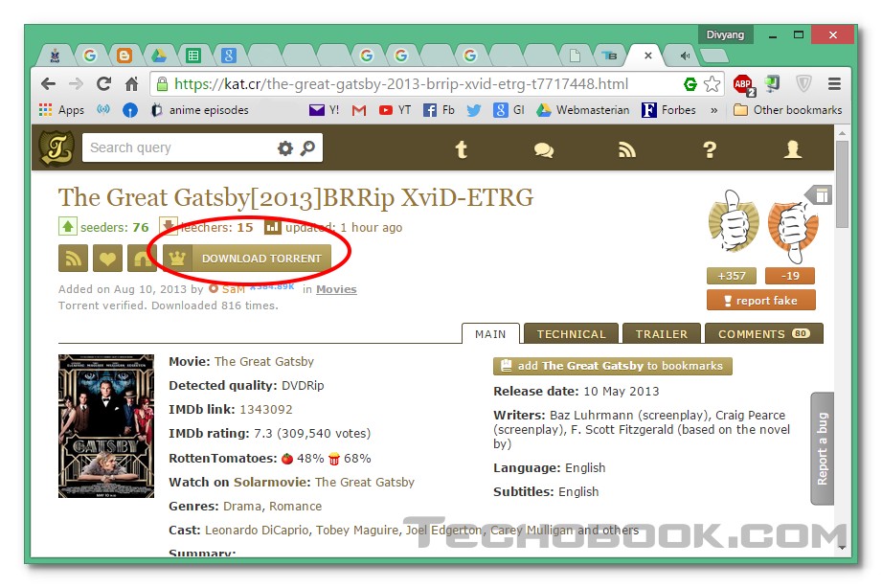
Task: Toggle sidebar panel icon at top right
Action: 820,195
